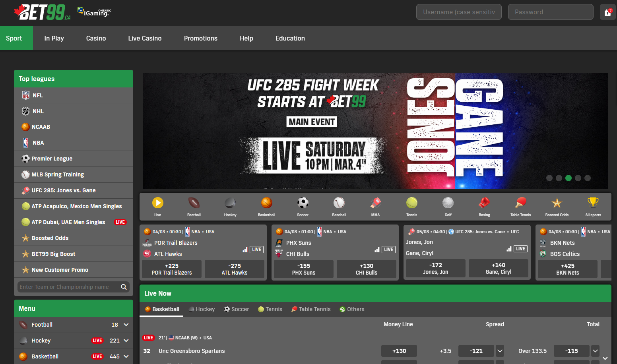This screenshot has height=364, width=617.
Task: Click the BET99 logo
Action: [x=43, y=12]
